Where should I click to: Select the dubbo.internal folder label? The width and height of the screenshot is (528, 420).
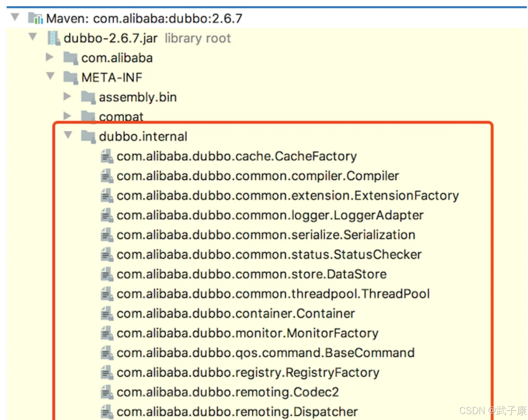pos(143,137)
